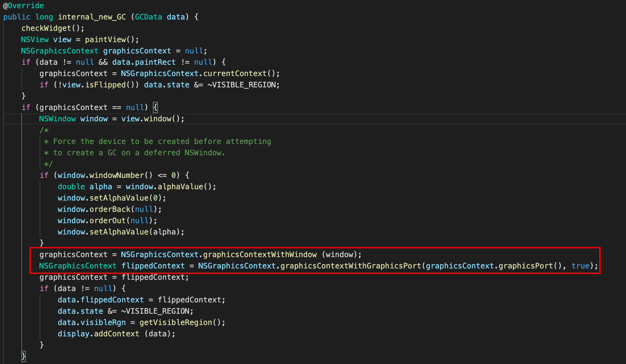Click the @Override annotation
Image resolution: width=626 pixels, height=364 pixels.
24,6
